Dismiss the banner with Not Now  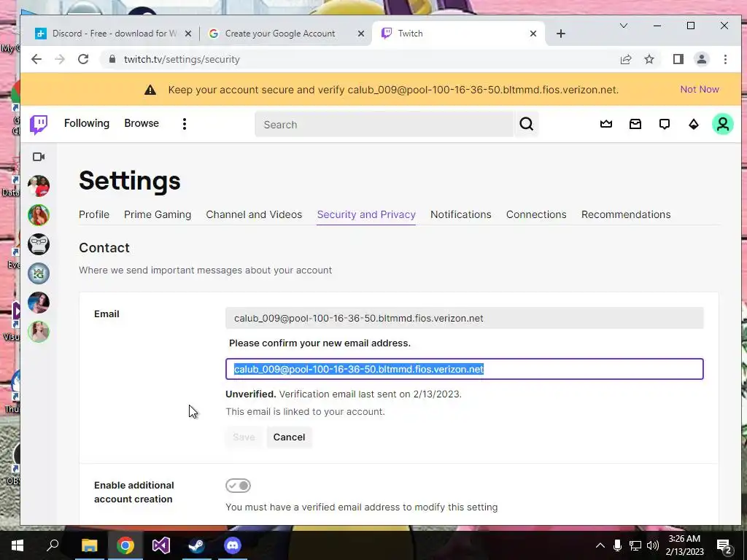(x=700, y=89)
